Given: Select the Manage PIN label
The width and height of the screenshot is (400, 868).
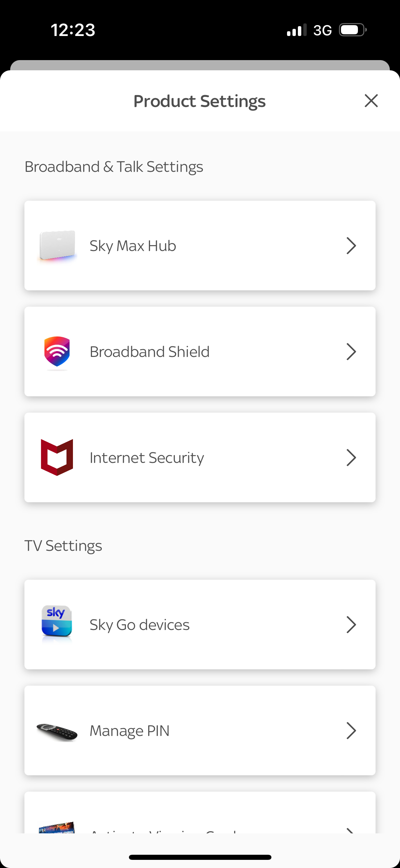Looking at the screenshot, I should click(x=130, y=730).
